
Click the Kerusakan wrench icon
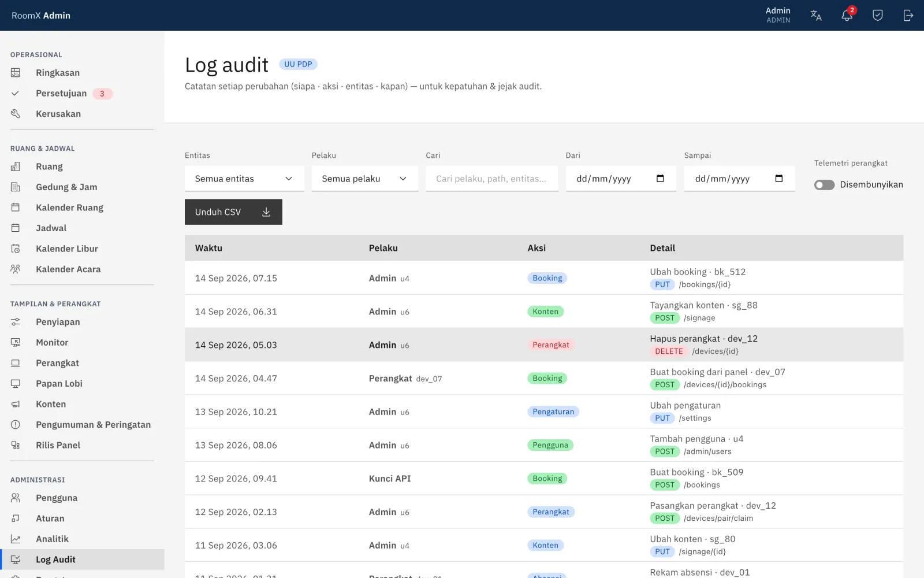click(16, 114)
